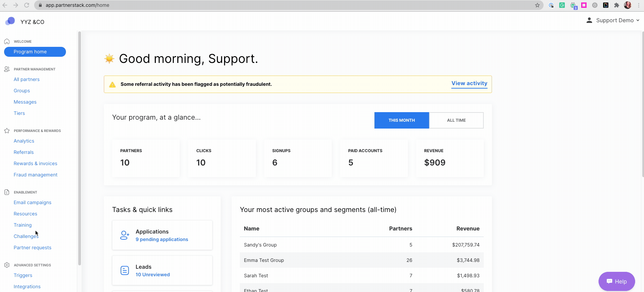Click View activity link

(x=469, y=83)
